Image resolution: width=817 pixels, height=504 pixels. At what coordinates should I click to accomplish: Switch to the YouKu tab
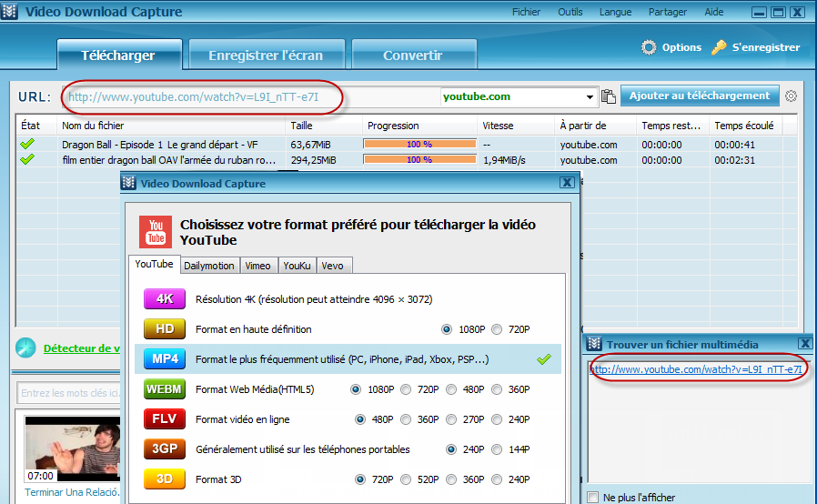(x=297, y=266)
